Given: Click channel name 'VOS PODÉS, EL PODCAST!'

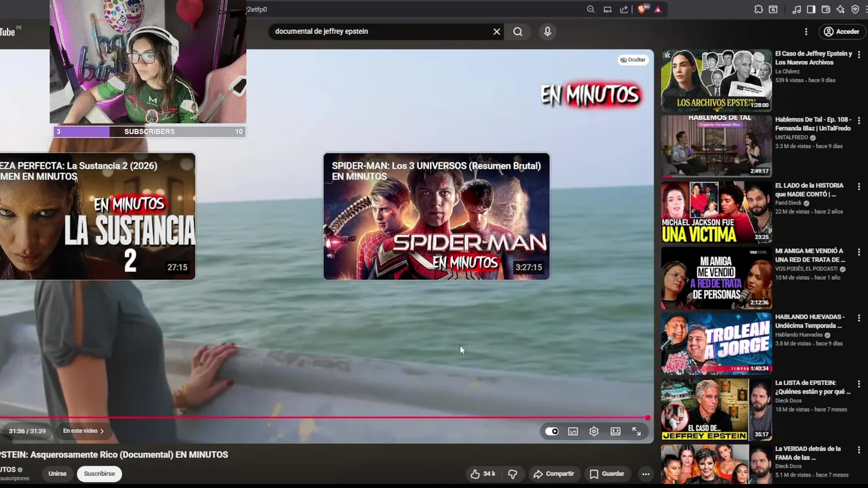Looking at the screenshot, I should tap(806, 269).
